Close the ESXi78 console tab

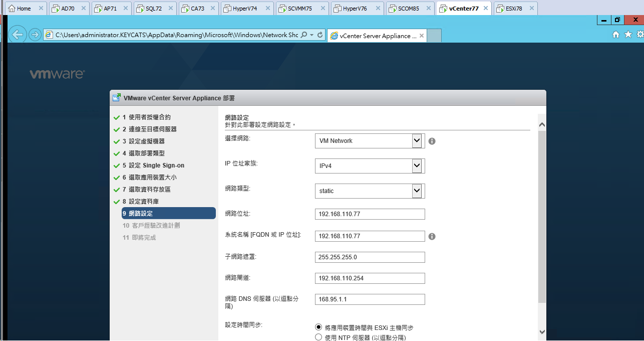point(531,9)
